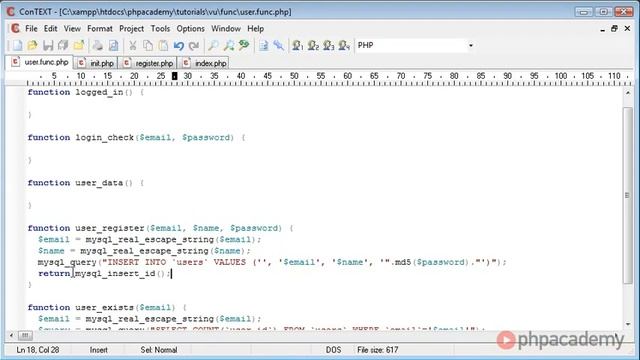Run user command 2 icon
Screen dimensions: 640x360
point(313,45)
